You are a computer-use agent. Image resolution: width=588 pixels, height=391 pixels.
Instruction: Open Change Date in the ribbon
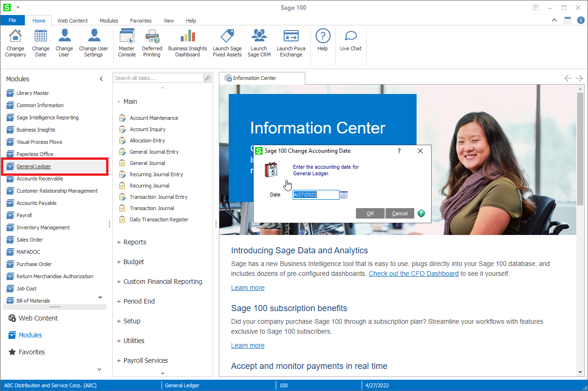tap(41, 43)
